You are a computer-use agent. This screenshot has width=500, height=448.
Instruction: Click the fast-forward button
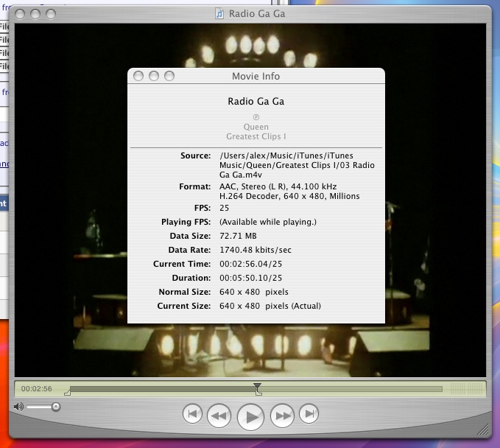click(x=282, y=416)
